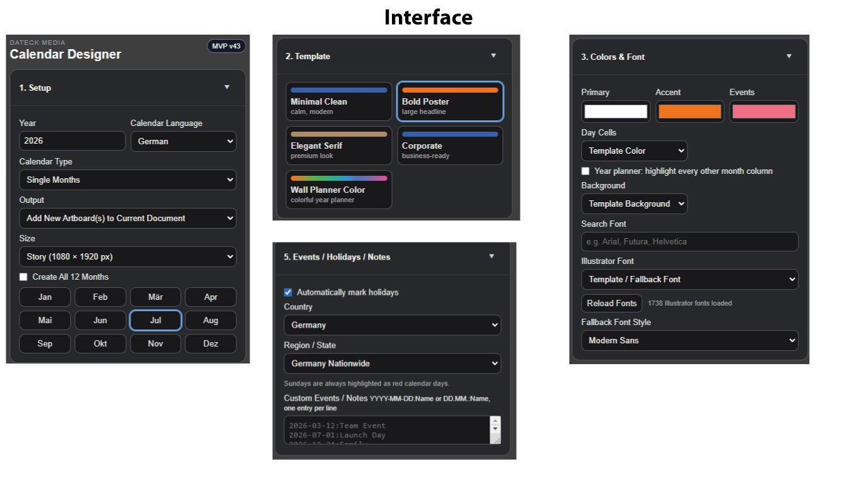Screen dimensions: 857x504
Task: Open the Primary white color swatch
Action: pos(616,112)
